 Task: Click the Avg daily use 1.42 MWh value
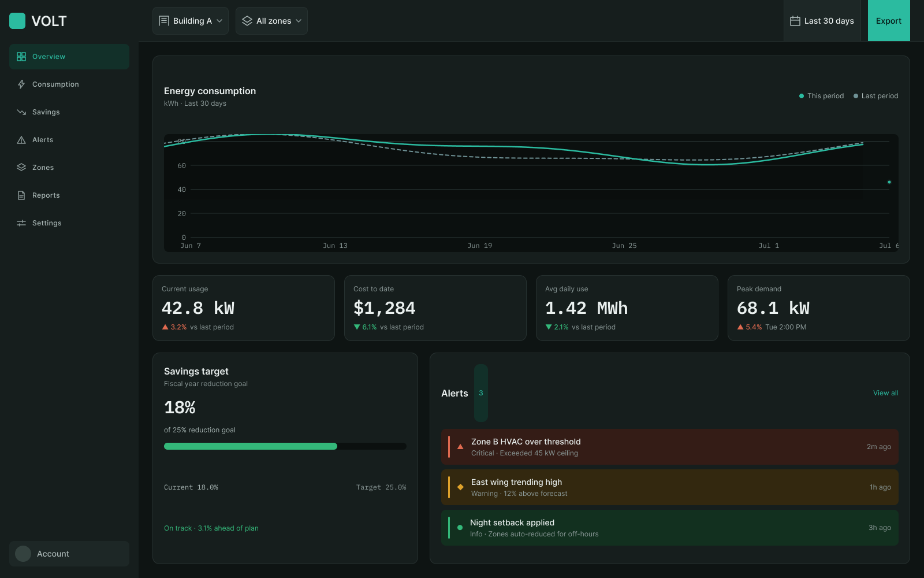587,308
